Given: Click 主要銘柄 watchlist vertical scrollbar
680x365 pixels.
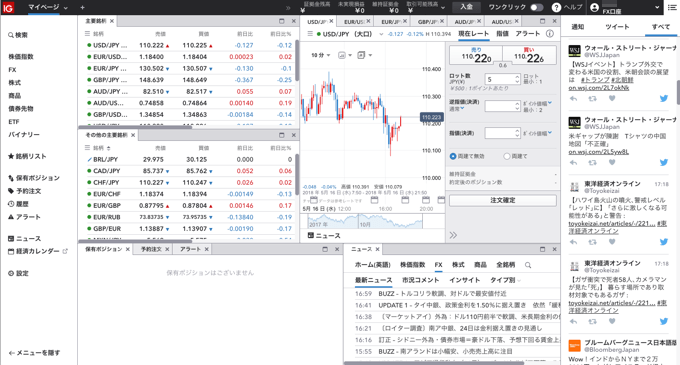Looking at the screenshot, I should tap(297, 61).
